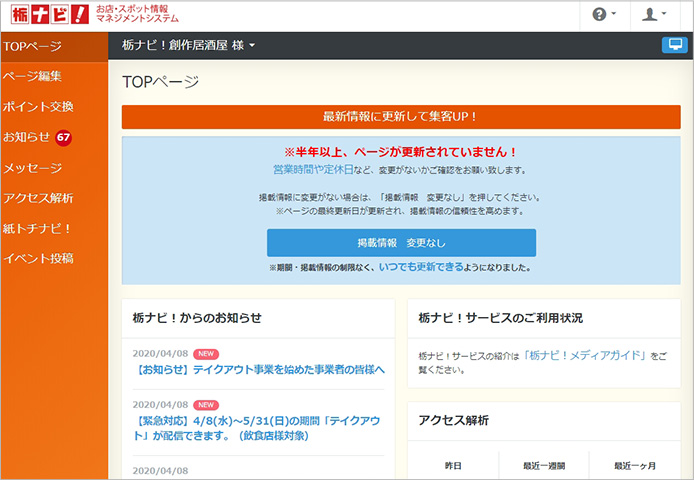694x480 pixels.
Task: Click the ※半年以上、ページが更新されていません! warning text
Action: tap(401, 152)
